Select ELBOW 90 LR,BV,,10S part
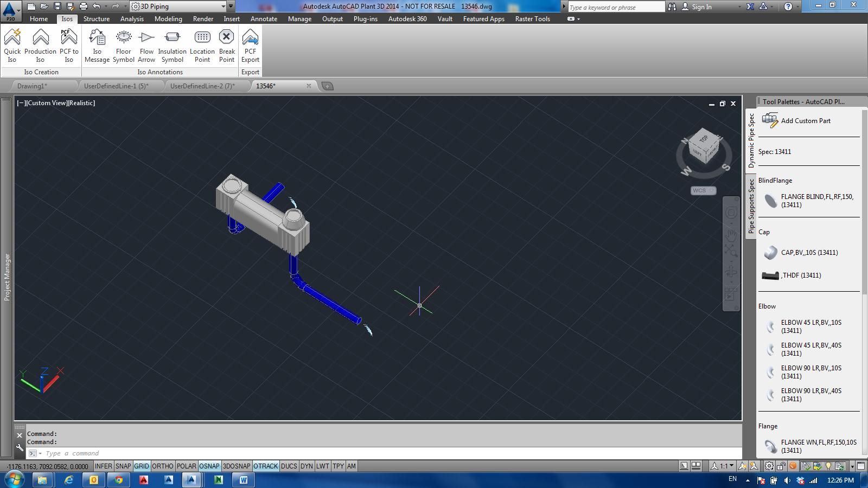The image size is (868, 488). click(810, 372)
